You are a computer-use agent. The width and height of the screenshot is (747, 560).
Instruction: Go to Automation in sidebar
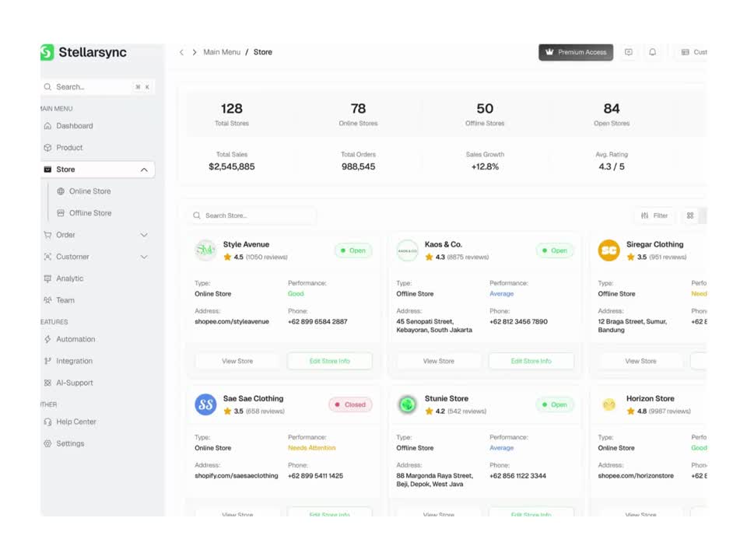(75, 339)
